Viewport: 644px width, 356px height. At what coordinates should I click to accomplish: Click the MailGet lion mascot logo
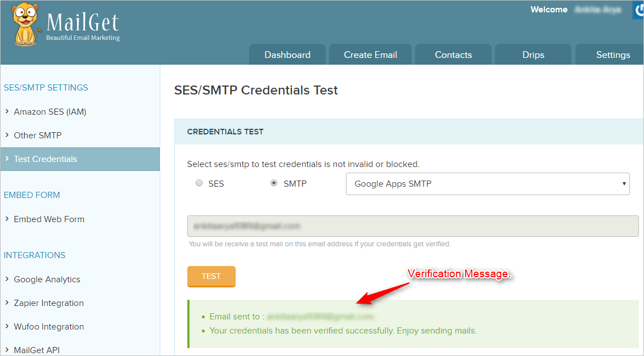25,25
